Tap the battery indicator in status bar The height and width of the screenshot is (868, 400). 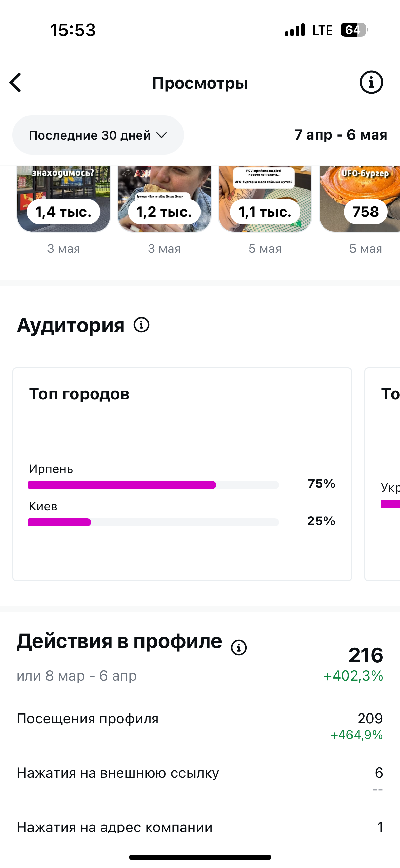[x=354, y=30]
